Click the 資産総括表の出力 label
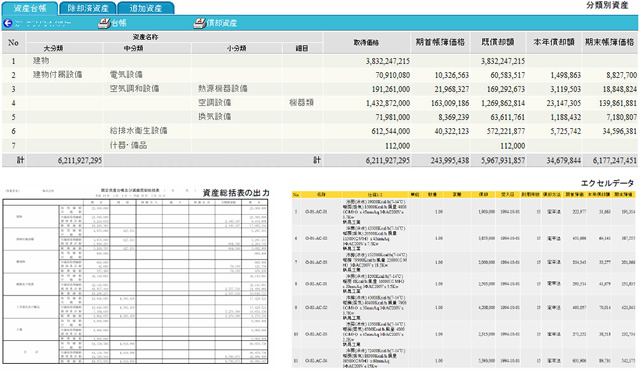This screenshot has height=370, width=640. tap(236, 193)
